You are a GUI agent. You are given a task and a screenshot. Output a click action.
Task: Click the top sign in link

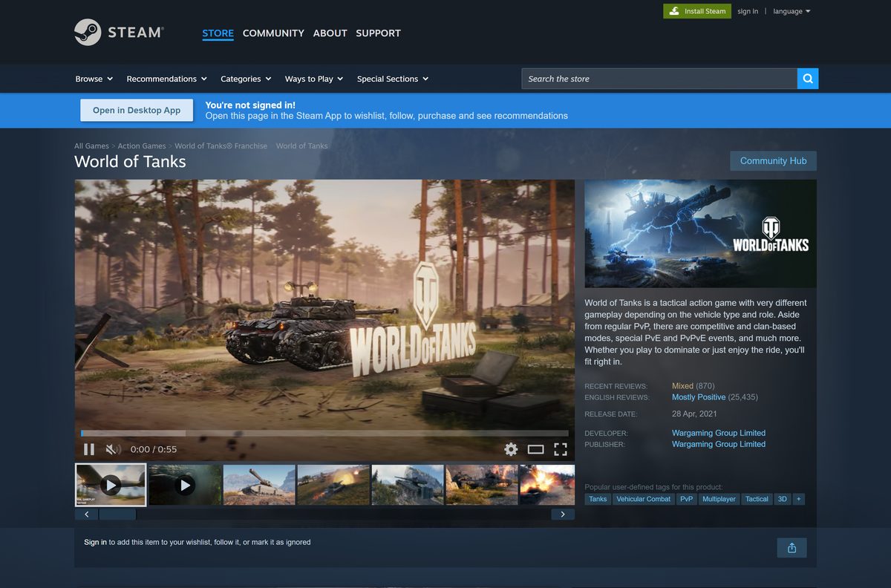pos(748,11)
